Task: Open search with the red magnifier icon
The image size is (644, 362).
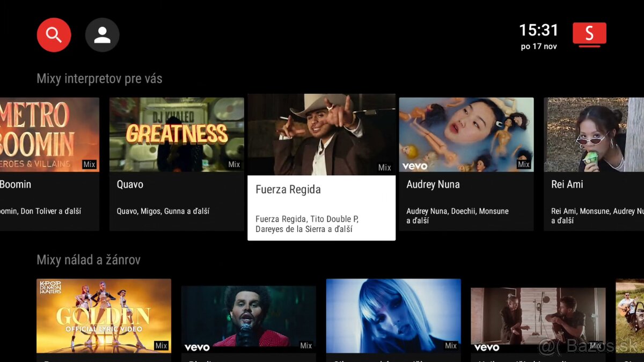Action: [54, 35]
